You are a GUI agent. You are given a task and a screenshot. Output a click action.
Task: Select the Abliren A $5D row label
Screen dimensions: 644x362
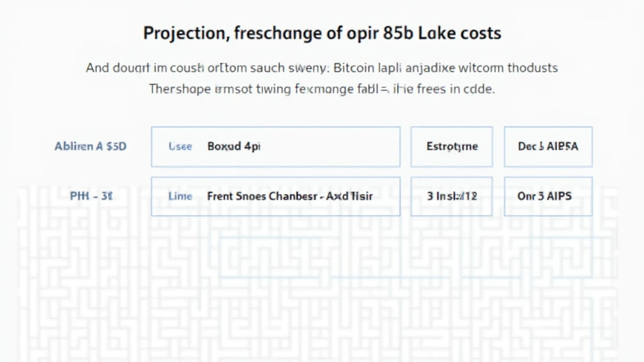(x=90, y=146)
